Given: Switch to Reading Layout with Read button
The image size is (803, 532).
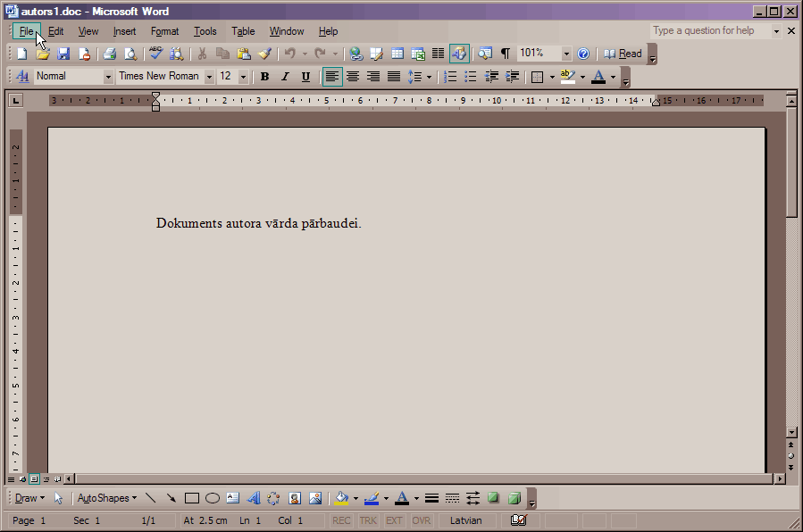Looking at the screenshot, I should pyautogui.click(x=623, y=54).
